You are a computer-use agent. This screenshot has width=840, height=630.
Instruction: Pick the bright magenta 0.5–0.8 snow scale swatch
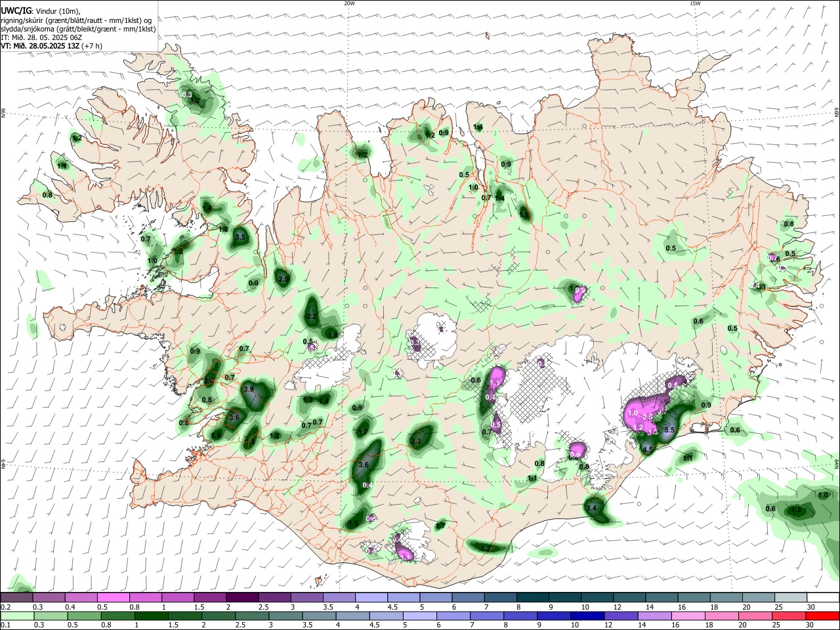(113, 597)
